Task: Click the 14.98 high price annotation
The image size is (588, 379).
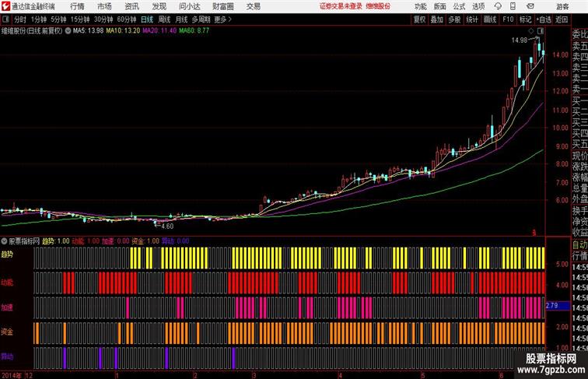Action: [x=520, y=40]
